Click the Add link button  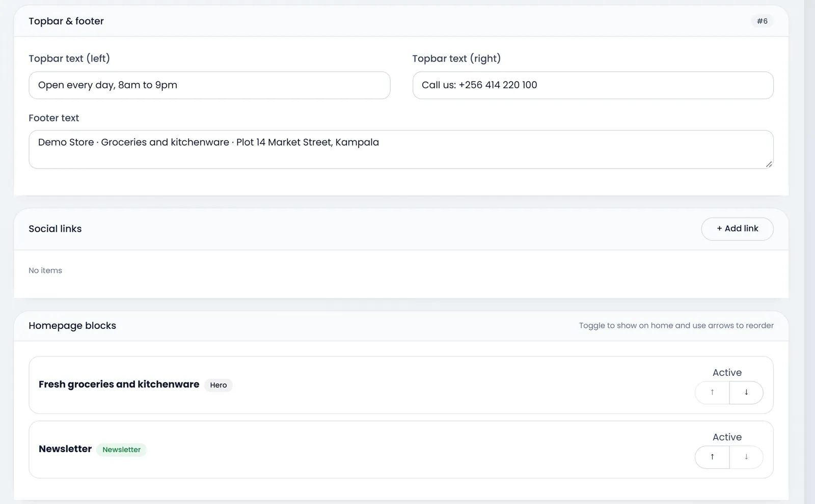(x=737, y=229)
